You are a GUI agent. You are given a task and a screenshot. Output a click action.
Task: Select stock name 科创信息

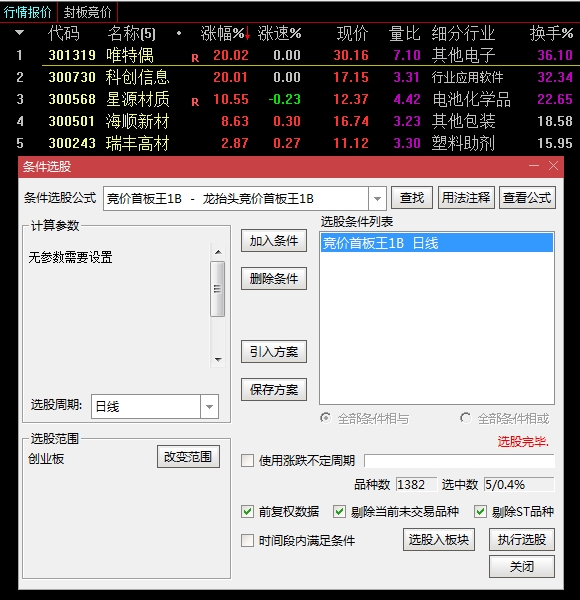coord(137,77)
